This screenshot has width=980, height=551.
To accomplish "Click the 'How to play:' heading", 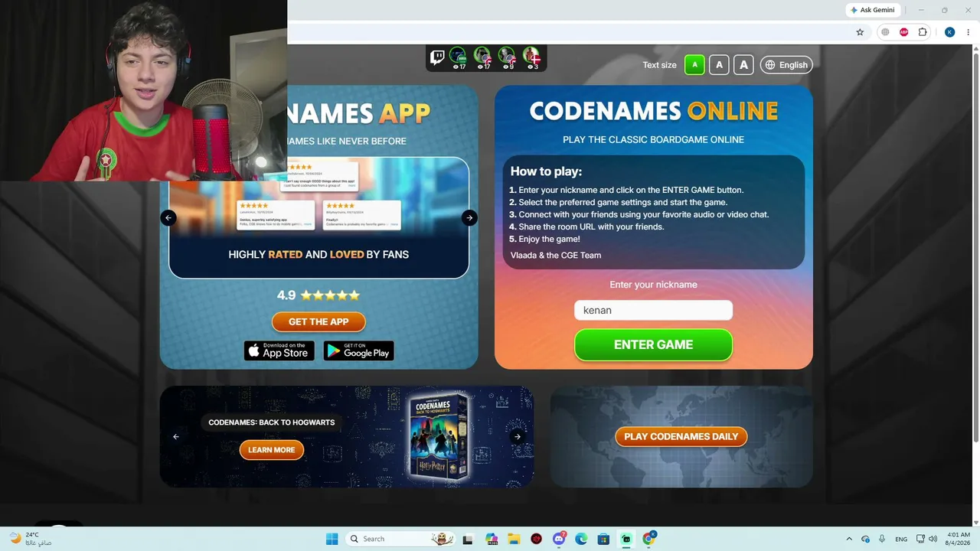I will (546, 171).
